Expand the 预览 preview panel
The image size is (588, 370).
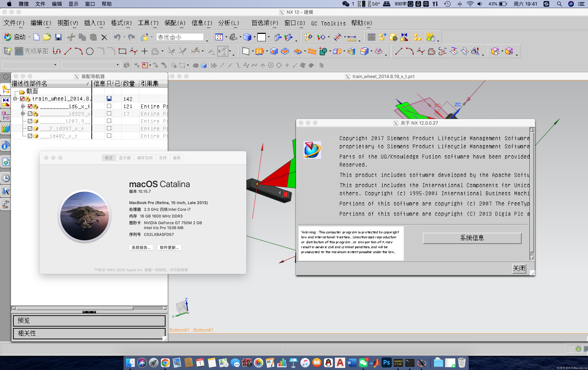89,320
